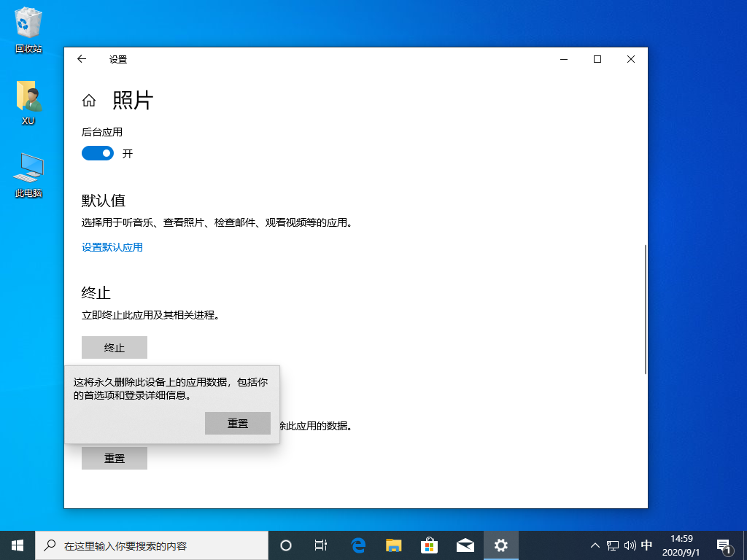Click the volume speaker tray icon
The image size is (747, 560).
(630, 545)
